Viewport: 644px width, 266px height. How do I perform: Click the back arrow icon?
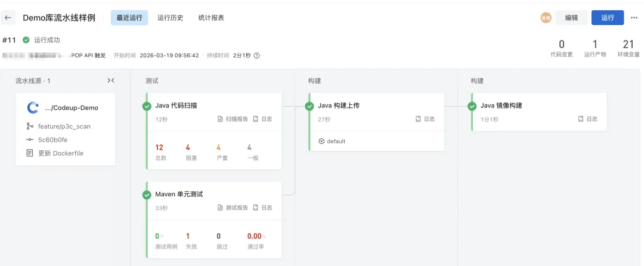pyautogui.click(x=8, y=18)
